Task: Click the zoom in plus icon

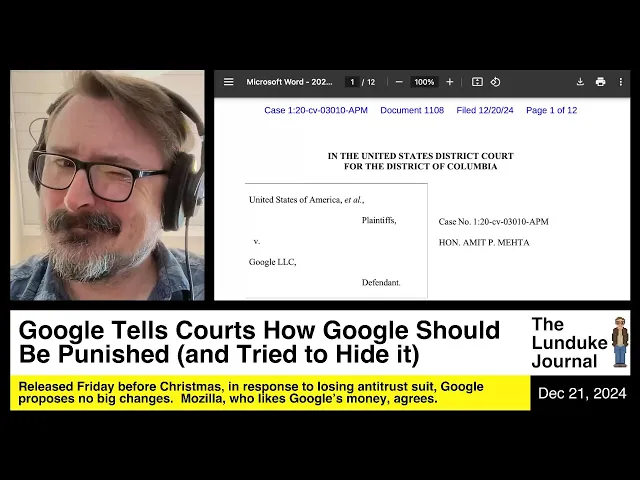Action: tap(449, 82)
